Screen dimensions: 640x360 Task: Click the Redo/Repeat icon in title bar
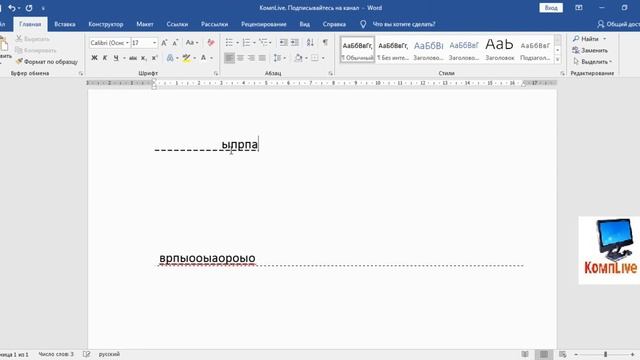click(x=29, y=8)
